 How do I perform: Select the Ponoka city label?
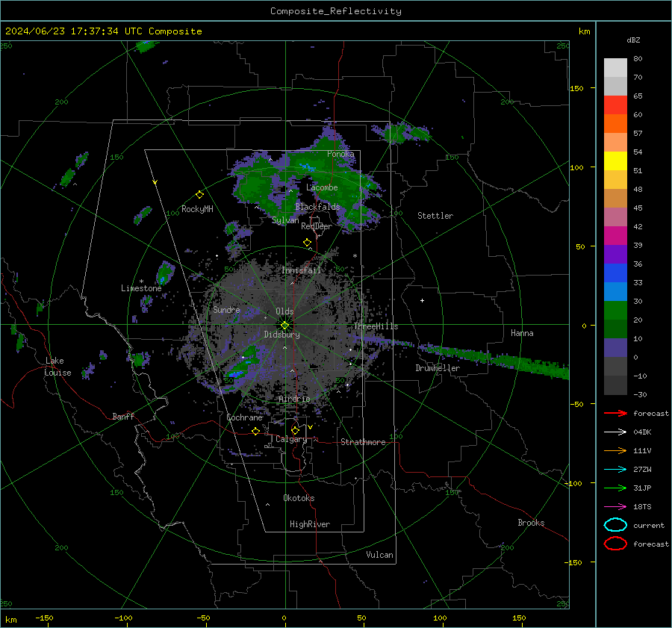tap(340, 154)
